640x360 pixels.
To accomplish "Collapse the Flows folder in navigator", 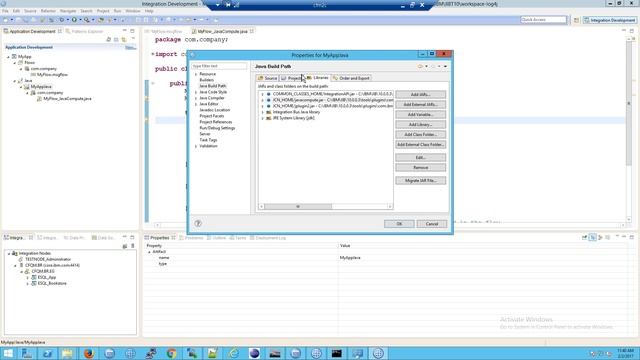I will pos(15,63).
